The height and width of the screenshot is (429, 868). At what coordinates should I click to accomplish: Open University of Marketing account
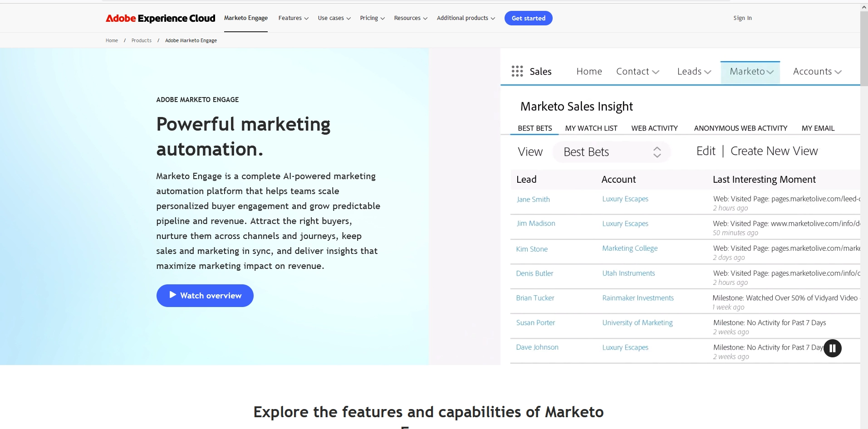click(638, 323)
